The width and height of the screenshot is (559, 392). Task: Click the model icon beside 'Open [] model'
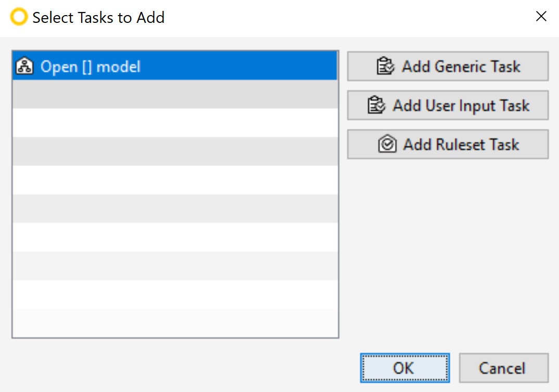click(24, 66)
